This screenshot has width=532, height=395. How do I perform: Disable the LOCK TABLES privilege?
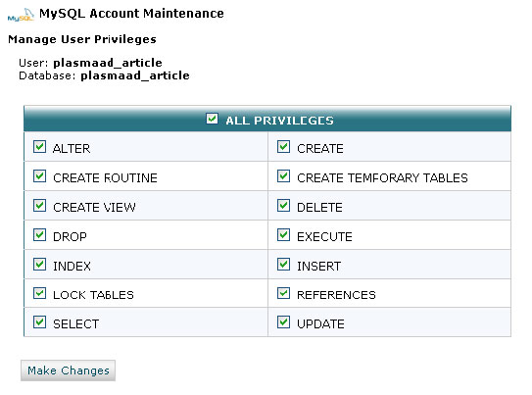(x=40, y=293)
